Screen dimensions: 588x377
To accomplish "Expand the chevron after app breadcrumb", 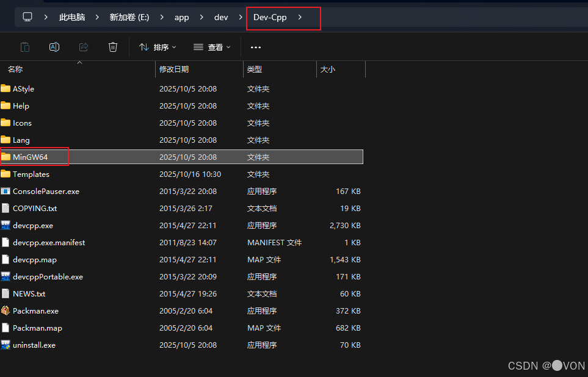I will (201, 17).
